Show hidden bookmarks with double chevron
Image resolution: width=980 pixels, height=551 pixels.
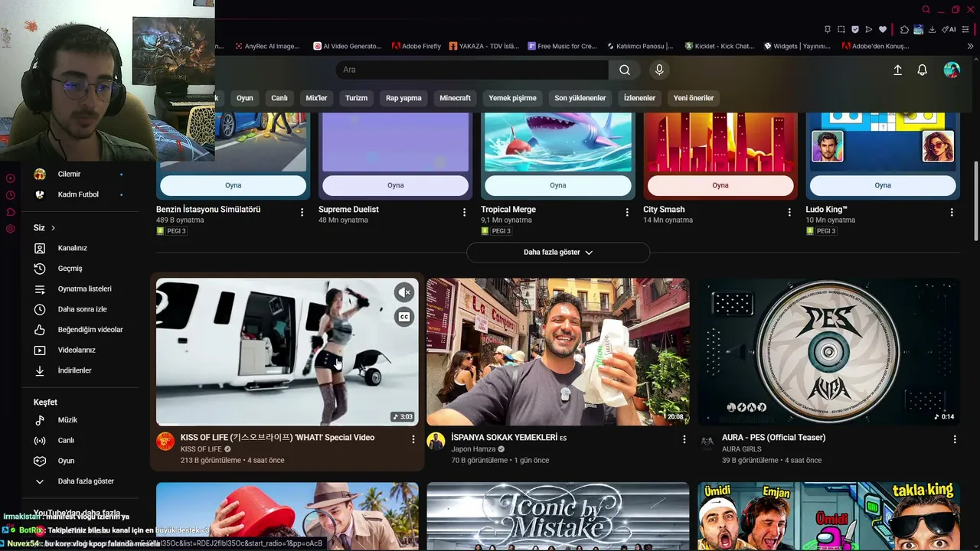[x=970, y=46]
